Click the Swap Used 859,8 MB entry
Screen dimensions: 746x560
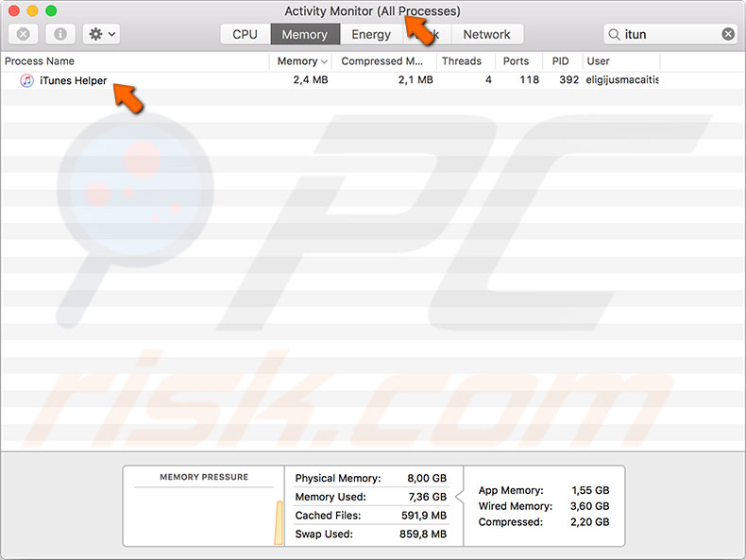[x=370, y=534]
